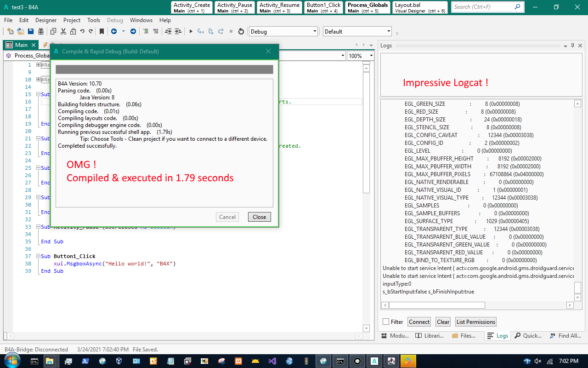Viewport: 588px width, 368px height.
Task: Click the Navigate Forward arrow icon
Action: coord(133,31)
